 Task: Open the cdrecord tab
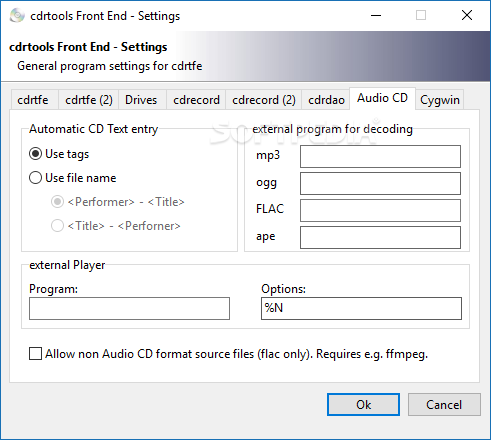196,100
